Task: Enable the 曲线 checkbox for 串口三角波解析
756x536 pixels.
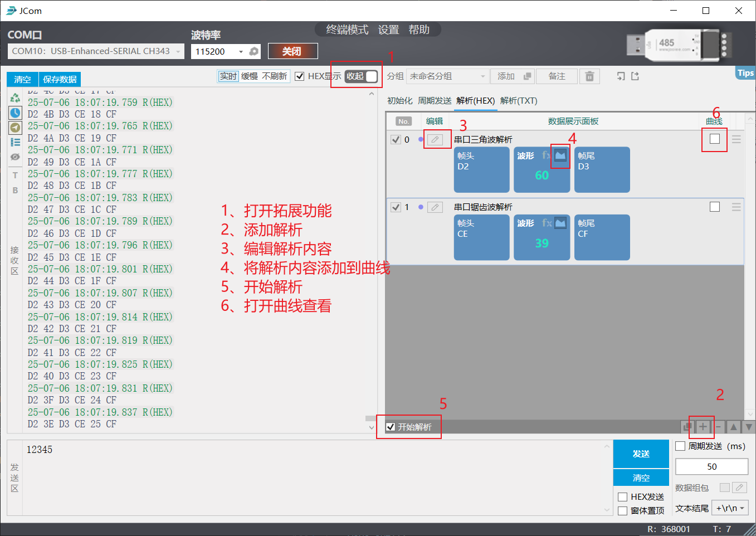Action: 715,139
